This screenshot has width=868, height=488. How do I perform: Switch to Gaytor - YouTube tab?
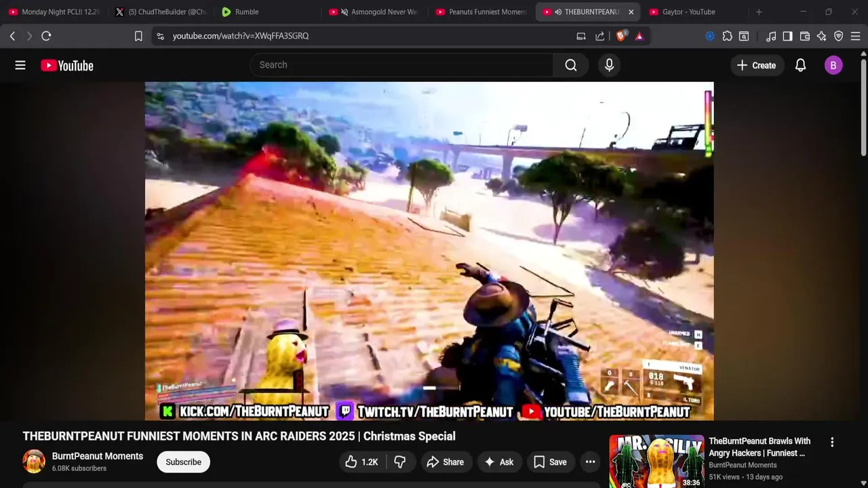coord(695,12)
